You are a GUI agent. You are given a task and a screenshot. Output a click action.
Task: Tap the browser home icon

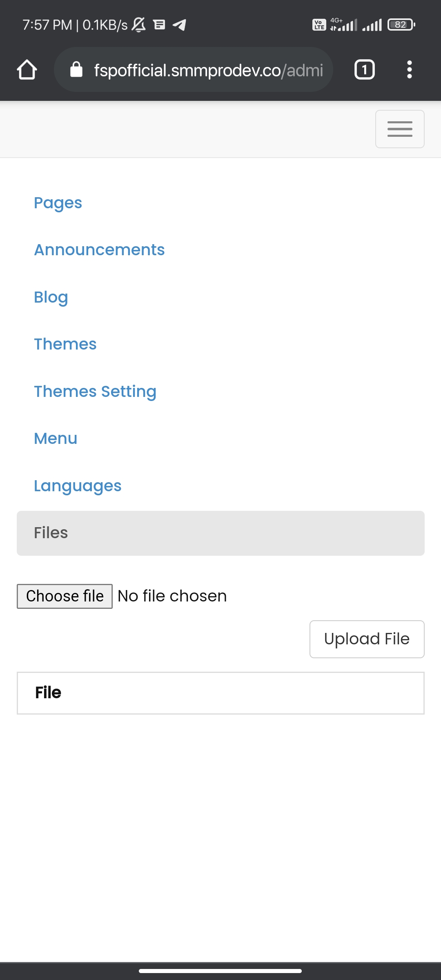coord(27,70)
